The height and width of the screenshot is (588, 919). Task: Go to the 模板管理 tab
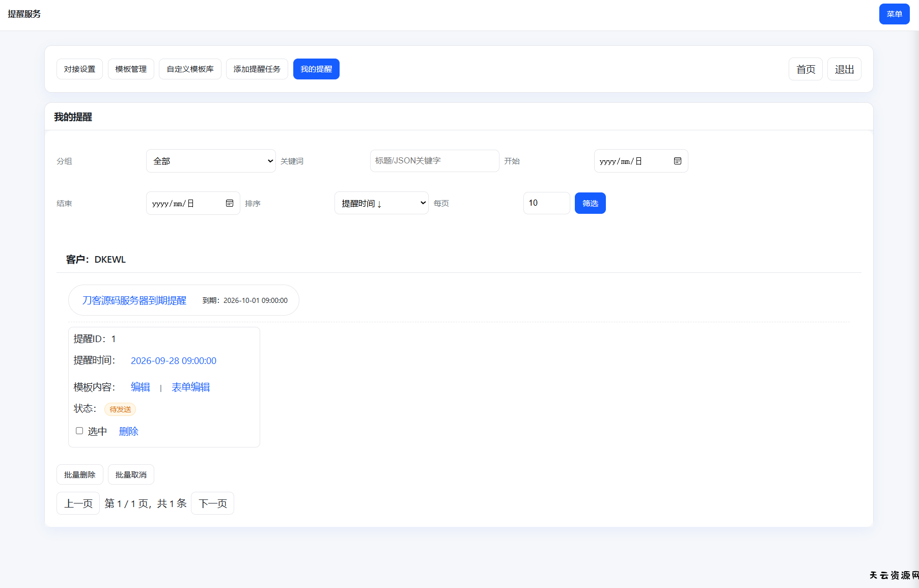[x=131, y=69]
